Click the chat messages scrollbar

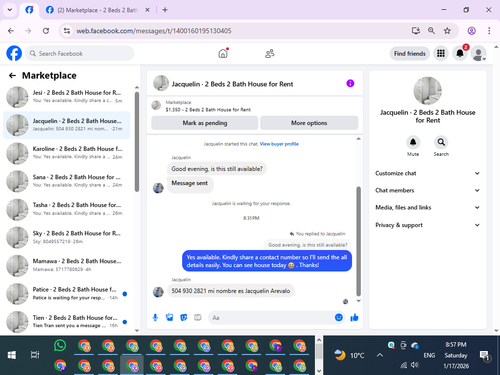(x=359, y=241)
